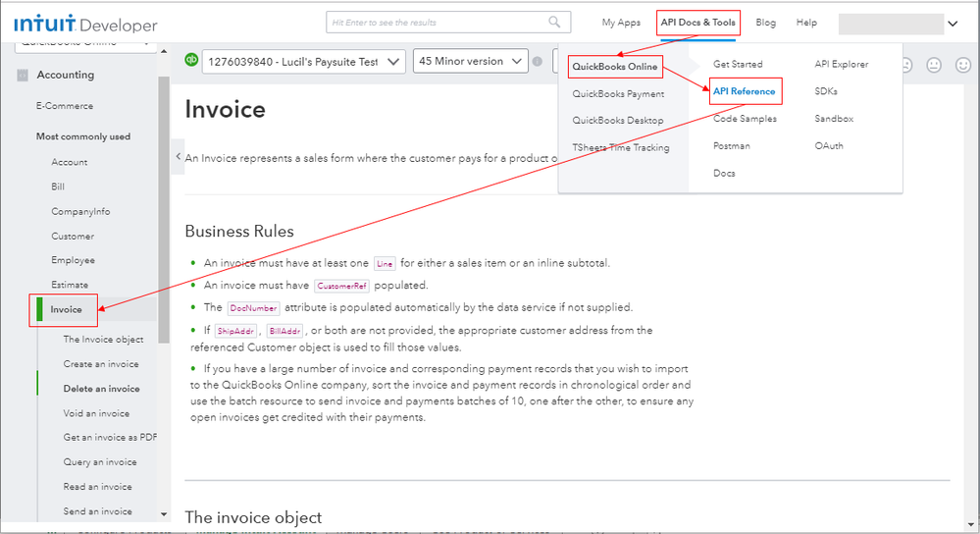Select Most commonly used in sidebar
Viewport: 980px width, 534px height.
click(x=83, y=136)
